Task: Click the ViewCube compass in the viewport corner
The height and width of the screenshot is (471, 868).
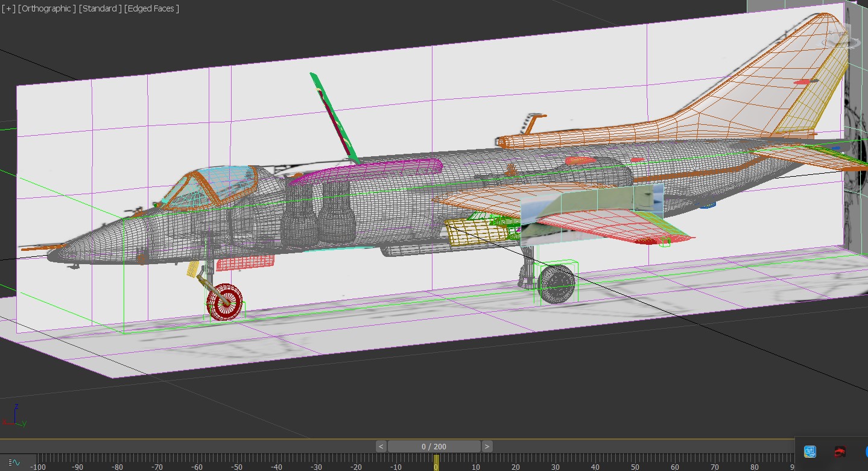Action: pyautogui.click(x=842, y=42)
